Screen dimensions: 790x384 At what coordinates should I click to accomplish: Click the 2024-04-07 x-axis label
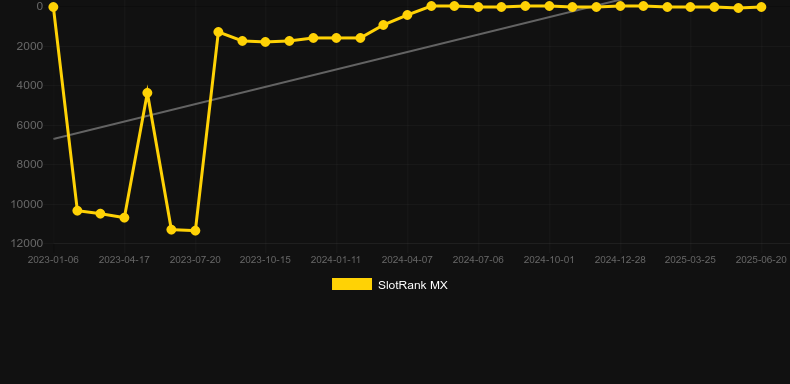pos(407,260)
